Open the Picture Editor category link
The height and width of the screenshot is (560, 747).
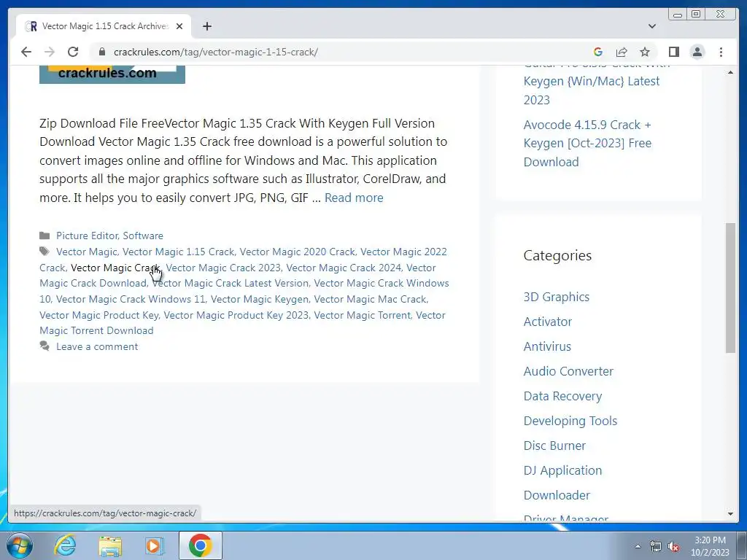tap(87, 236)
